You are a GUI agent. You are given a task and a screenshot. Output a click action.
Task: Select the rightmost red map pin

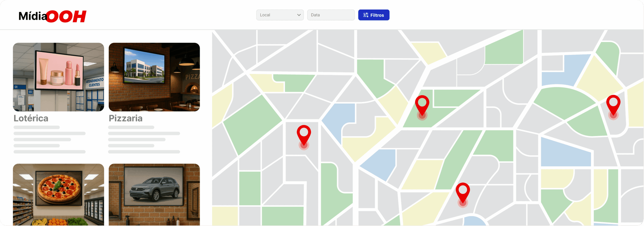613,104
